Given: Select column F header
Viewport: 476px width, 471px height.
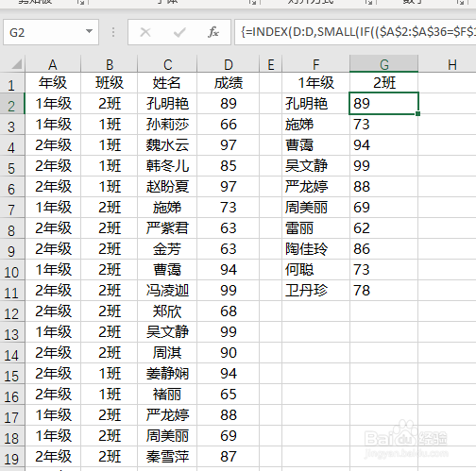Looking at the screenshot, I should pyautogui.click(x=315, y=64).
